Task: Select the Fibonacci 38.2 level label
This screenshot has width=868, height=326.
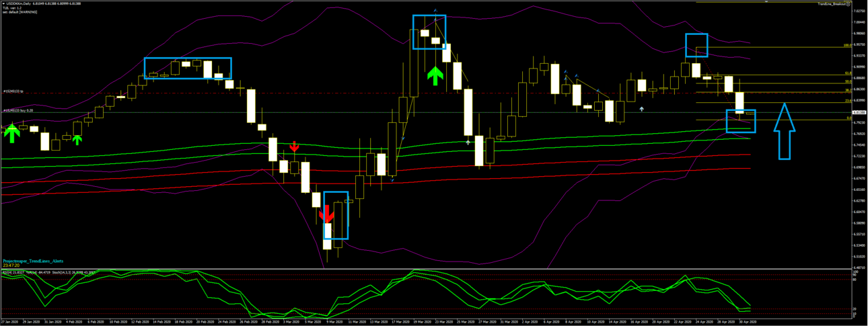Action: coord(848,91)
